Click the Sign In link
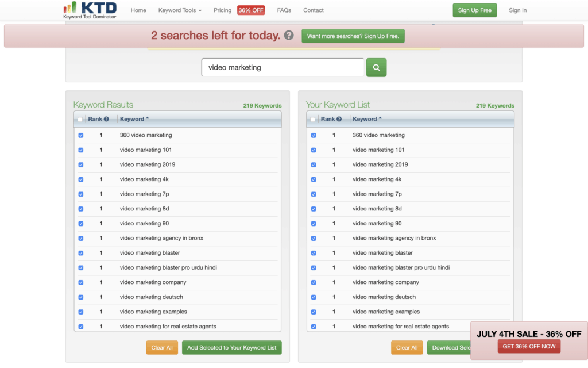The height and width of the screenshot is (368, 588). coord(517,10)
